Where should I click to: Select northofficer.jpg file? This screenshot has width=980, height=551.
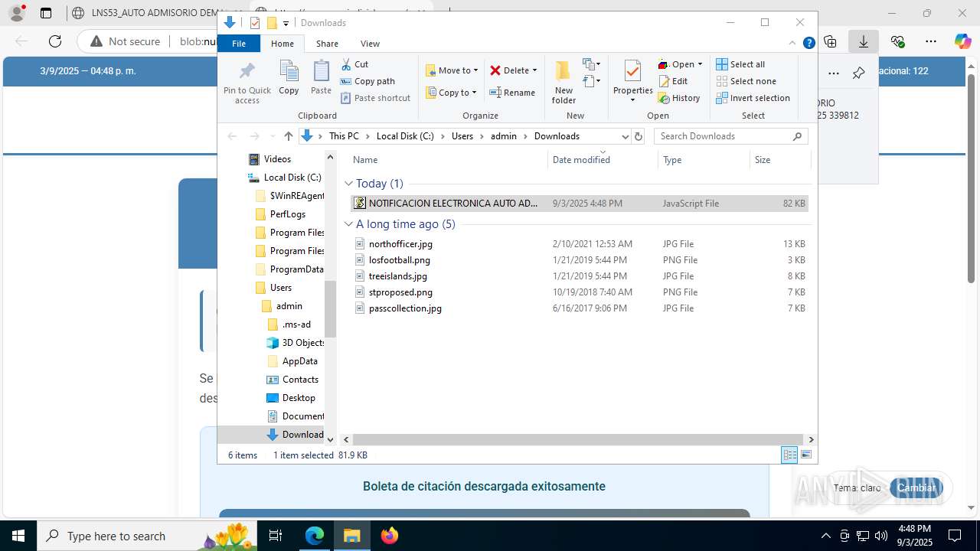coord(579,244)
